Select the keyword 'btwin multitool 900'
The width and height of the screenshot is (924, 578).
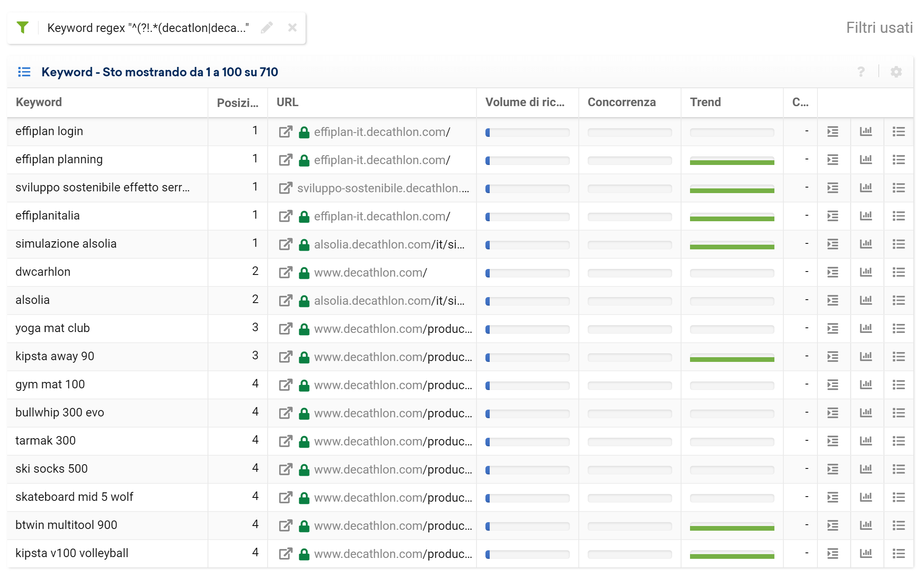click(x=66, y=525)
